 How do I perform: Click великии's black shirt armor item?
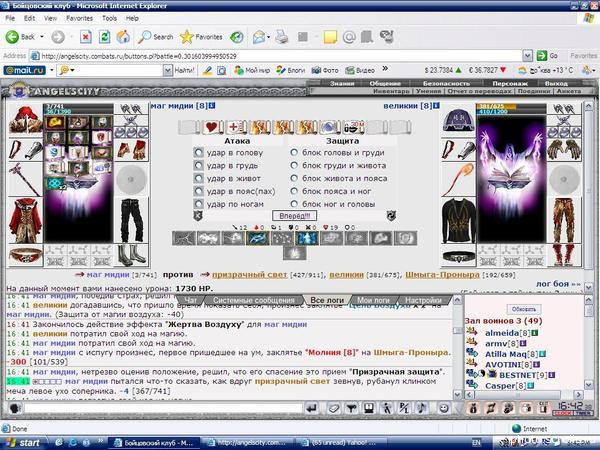458,220
